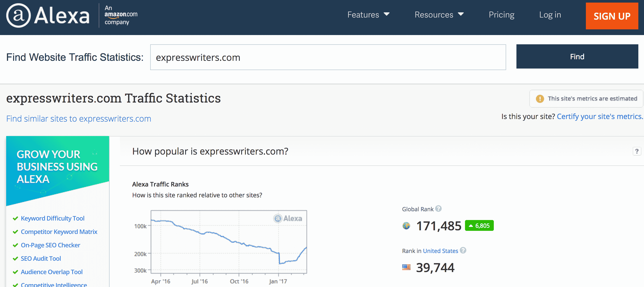The width and height of the screenshot is (644, 287).
Task: Open the Pricing page
Action: coord(502,15)
